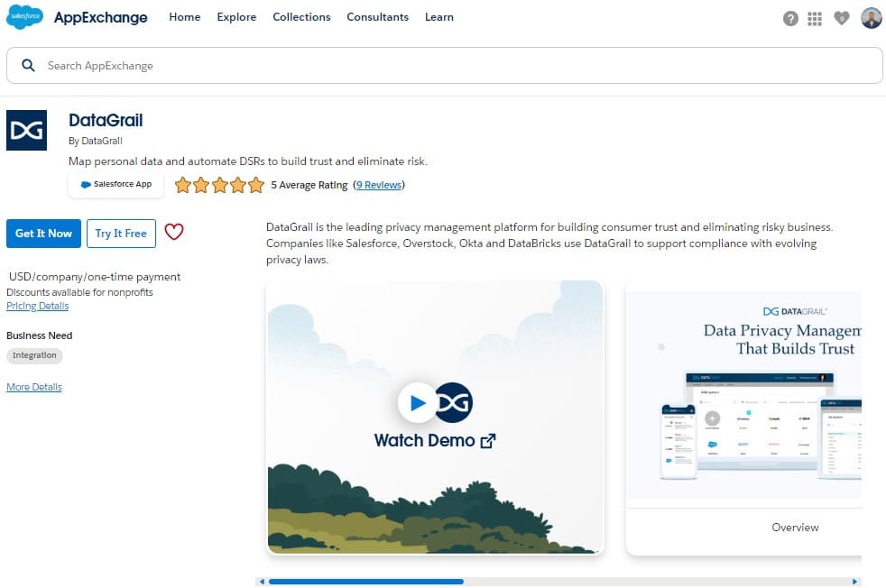Play the Watch Demo video

417,403
